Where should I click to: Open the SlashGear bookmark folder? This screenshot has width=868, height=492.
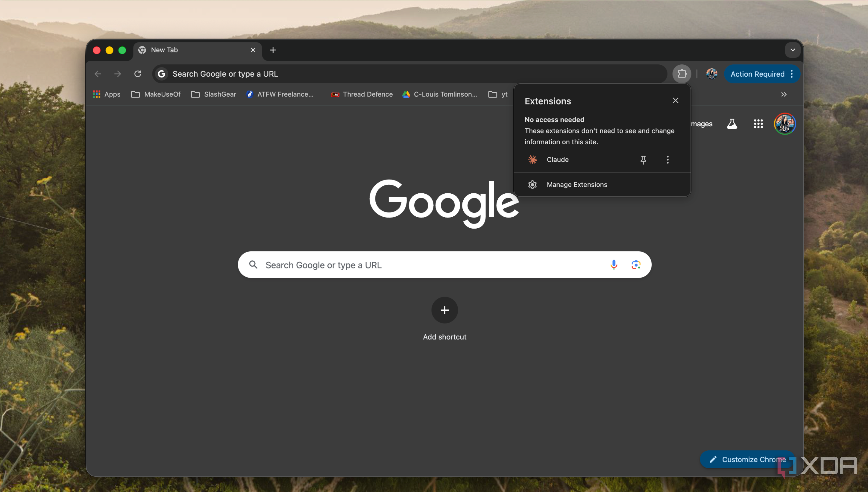point(213,94)
